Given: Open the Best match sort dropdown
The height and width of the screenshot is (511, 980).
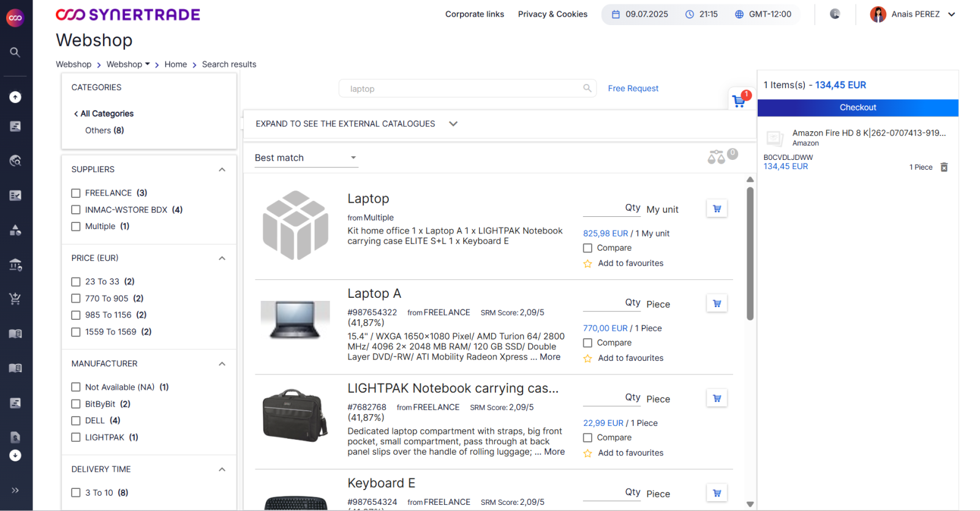Looking at the screenshot, I should point(306,157).
